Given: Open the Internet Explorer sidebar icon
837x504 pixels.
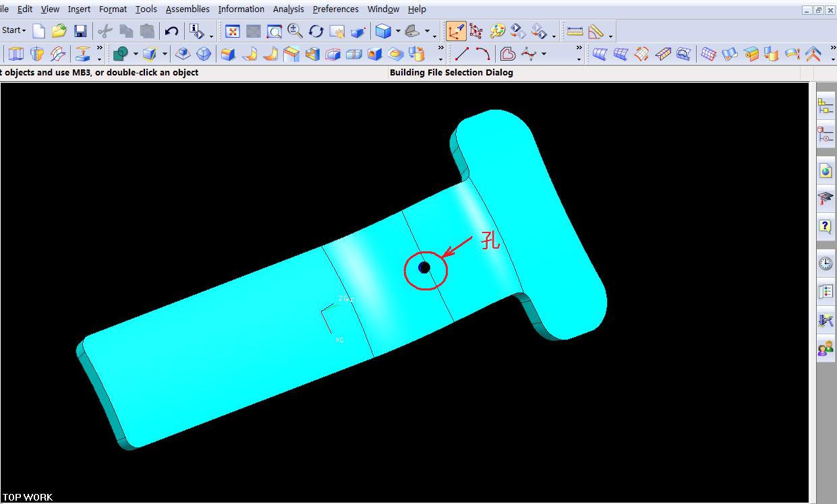Looking at the screenshot, I should coord(826,171).
